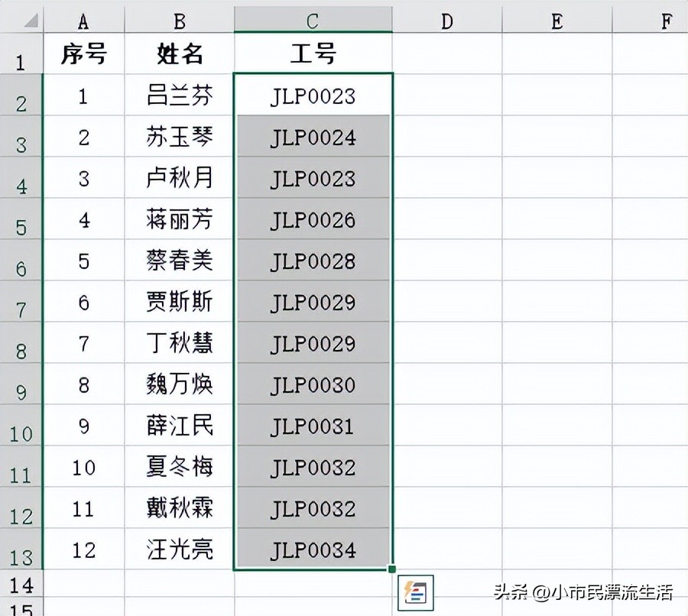Select row 2 header
This screenshot has width=688, height=616.
click(x=21, y=95)
